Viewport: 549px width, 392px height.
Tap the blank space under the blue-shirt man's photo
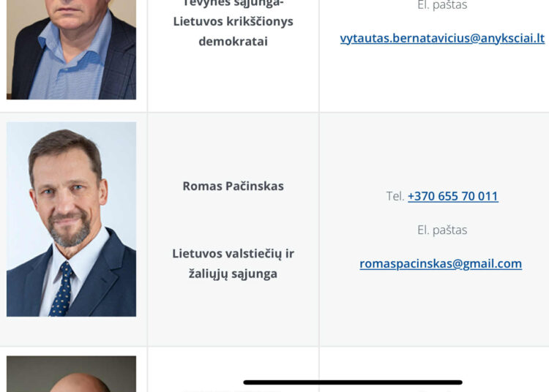coord(72,105)
